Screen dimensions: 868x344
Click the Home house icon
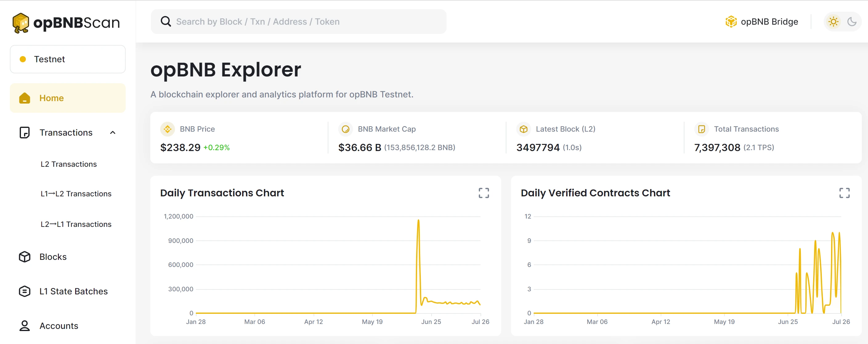tap(25, 98)
